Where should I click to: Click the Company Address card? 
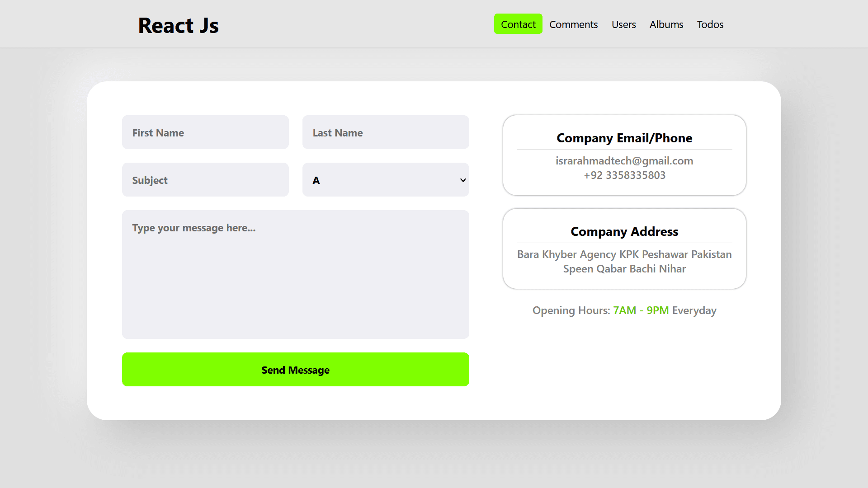[624, 249]
